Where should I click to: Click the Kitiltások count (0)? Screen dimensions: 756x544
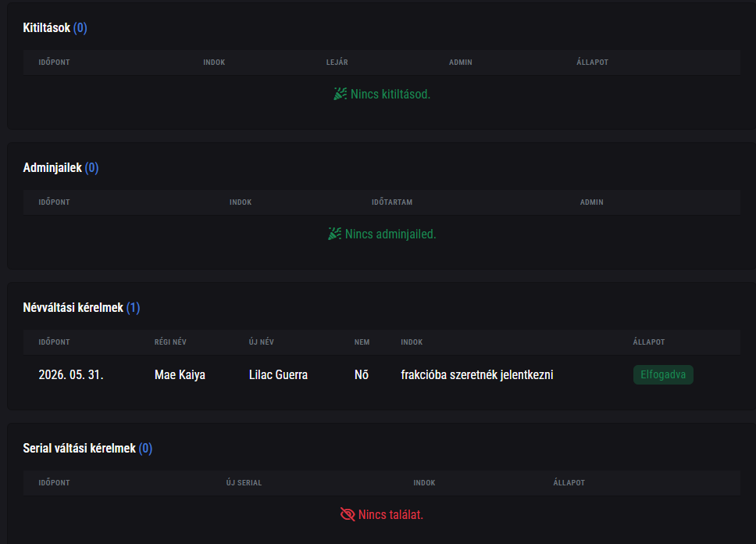click(x=80, y=28)
